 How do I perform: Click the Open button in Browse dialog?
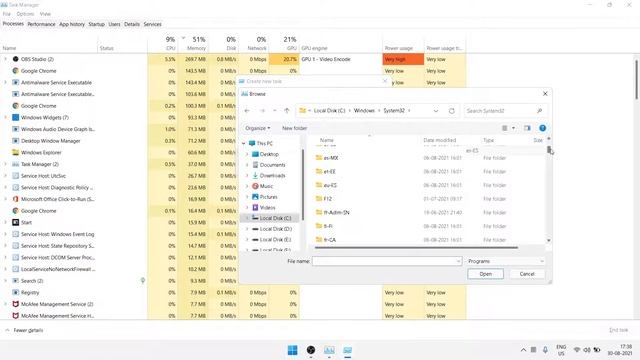coord(485,274)
